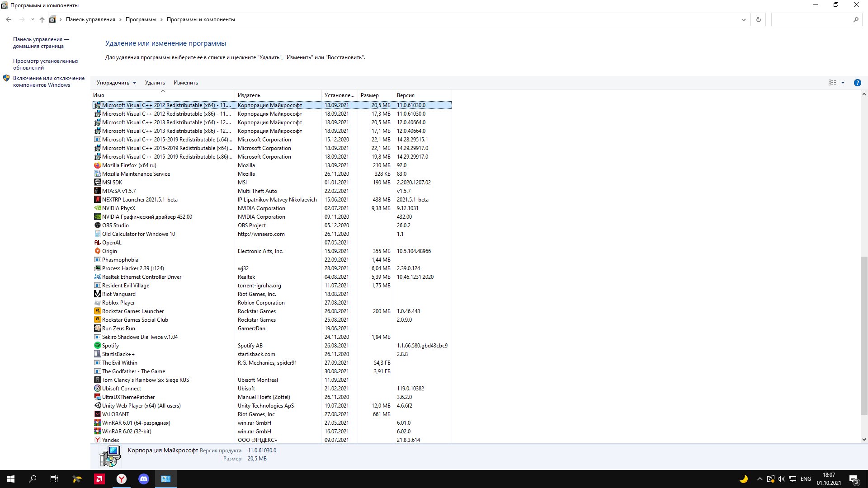Open Просмотр установленных обновлений link
Image resolution: width=868 pixels, height=488 pixels.
point(45,64)
